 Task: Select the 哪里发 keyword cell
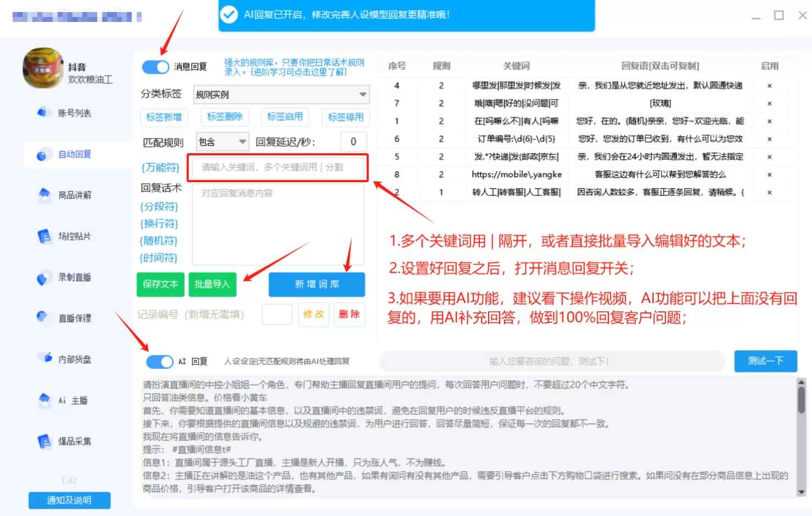[x=517, y=86]
